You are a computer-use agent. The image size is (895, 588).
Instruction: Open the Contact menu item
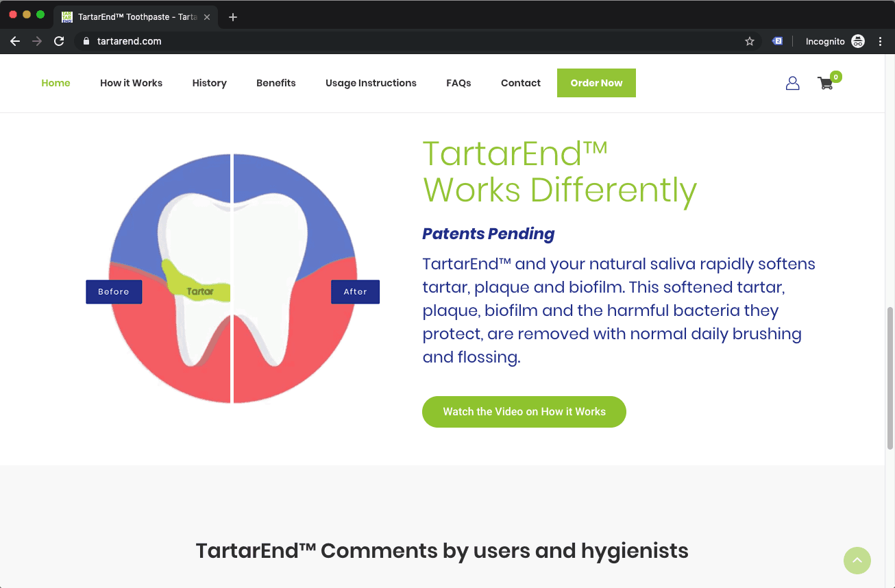coord(521,83)
